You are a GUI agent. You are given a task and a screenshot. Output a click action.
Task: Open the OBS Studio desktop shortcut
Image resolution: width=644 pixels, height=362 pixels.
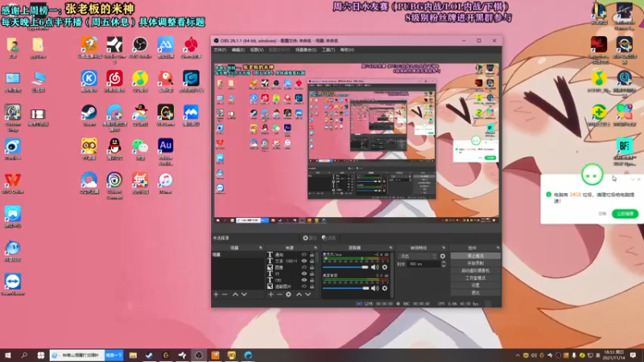(x=140, y=47)
